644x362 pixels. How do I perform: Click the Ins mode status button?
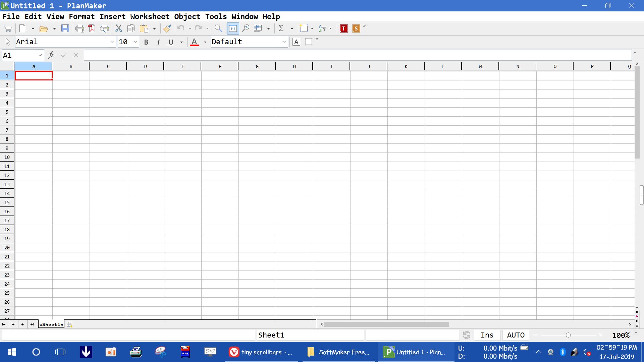[487, 335]
